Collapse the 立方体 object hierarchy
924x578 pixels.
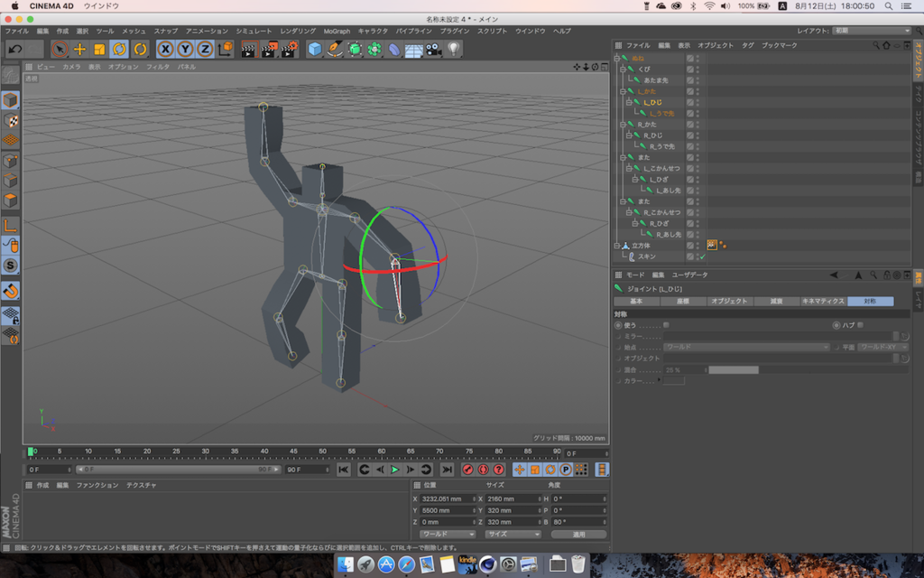point(616,246)
